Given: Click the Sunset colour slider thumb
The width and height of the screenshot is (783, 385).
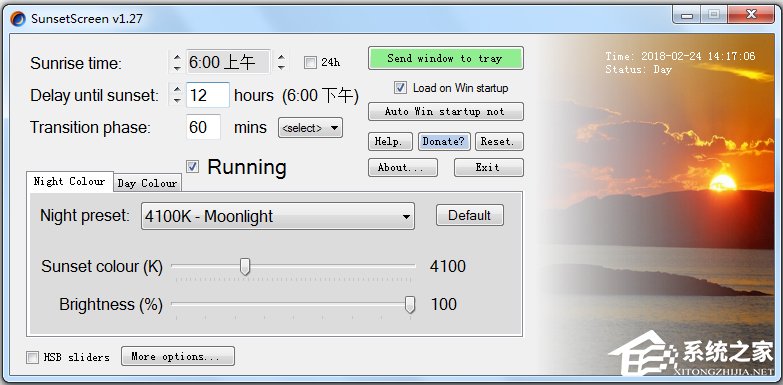Looking at the screenshot, I should (x=245, y=267).
